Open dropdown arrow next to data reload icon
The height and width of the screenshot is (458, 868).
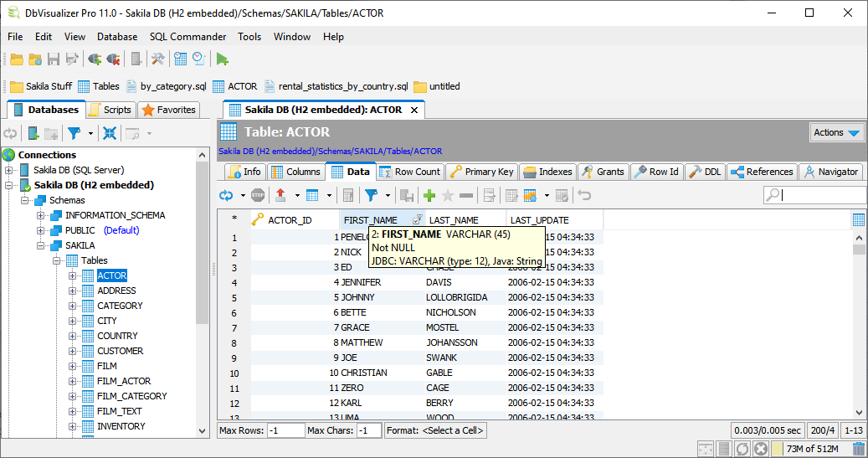[243, 195]
